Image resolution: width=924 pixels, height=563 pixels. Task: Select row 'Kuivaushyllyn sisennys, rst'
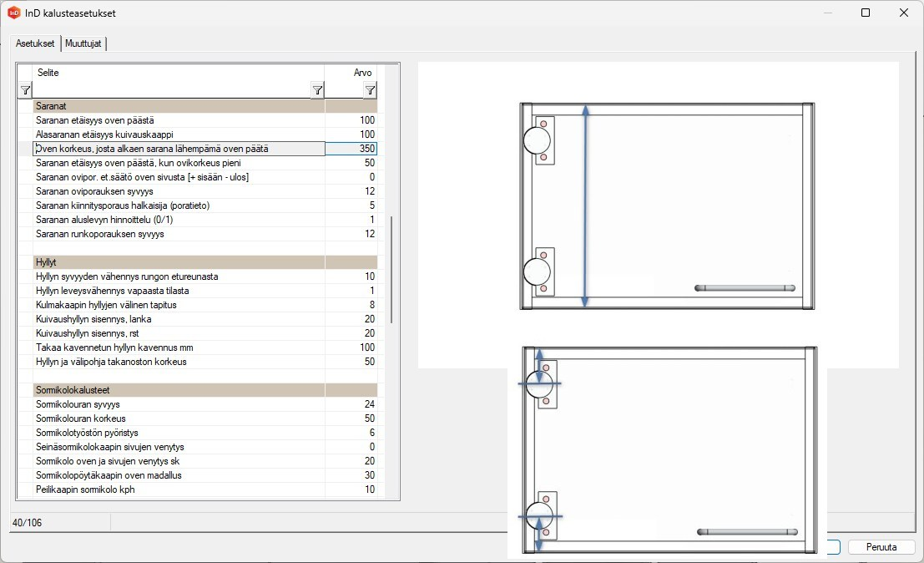tap(205, 333)
